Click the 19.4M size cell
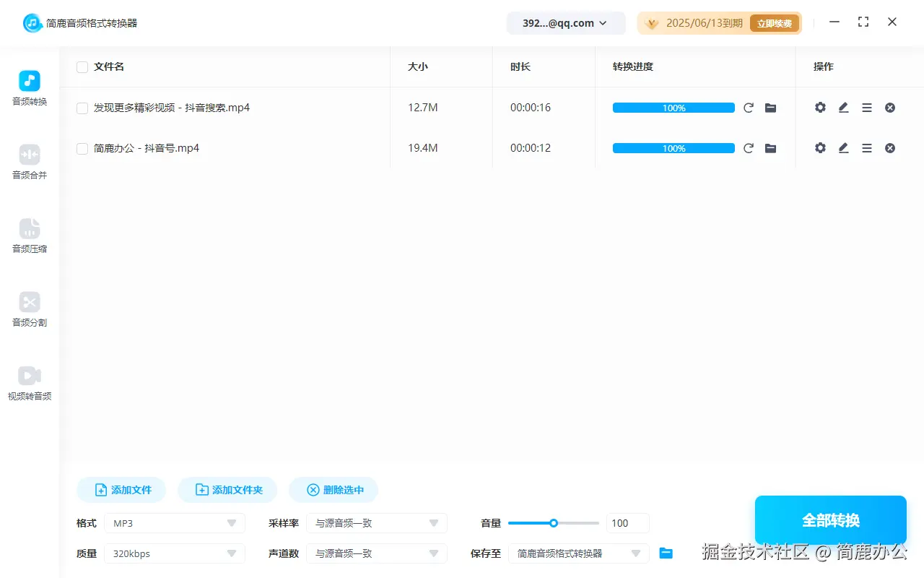Image resolution: width=924 pixels, height=578 pixels. [x=423, y=148]
